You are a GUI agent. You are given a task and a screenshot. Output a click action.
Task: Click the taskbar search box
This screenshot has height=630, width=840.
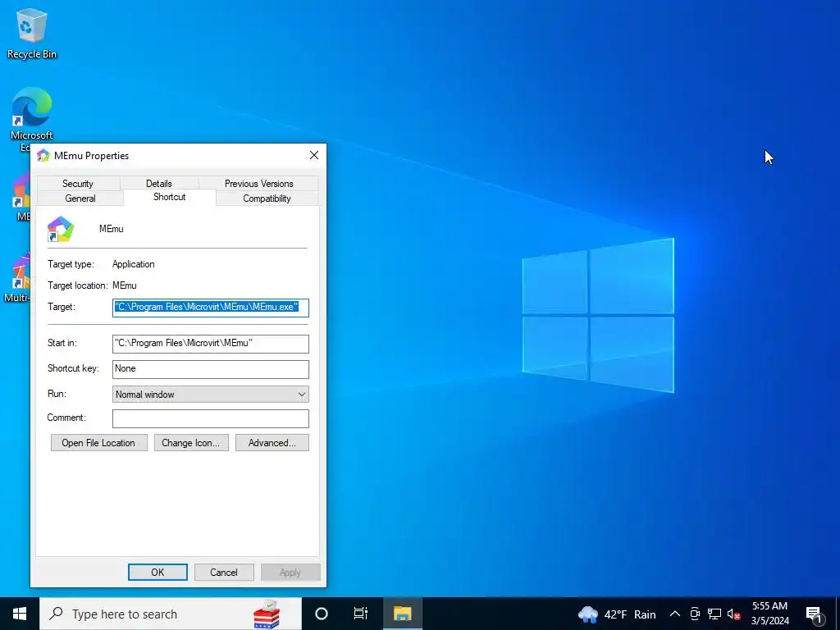coord(171,614)
